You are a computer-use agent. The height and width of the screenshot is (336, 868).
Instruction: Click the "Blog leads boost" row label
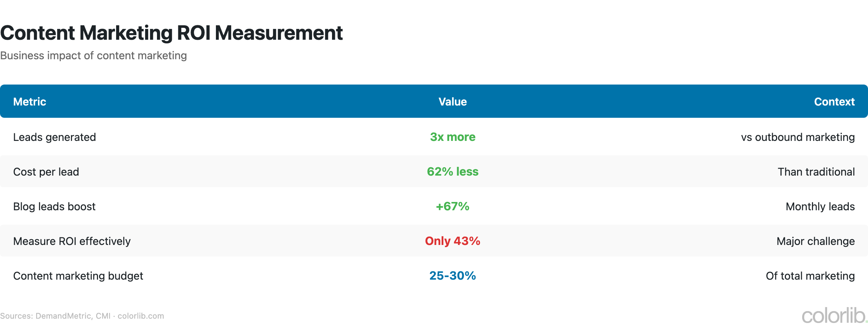pyautogui.click(x=54, y=207)
